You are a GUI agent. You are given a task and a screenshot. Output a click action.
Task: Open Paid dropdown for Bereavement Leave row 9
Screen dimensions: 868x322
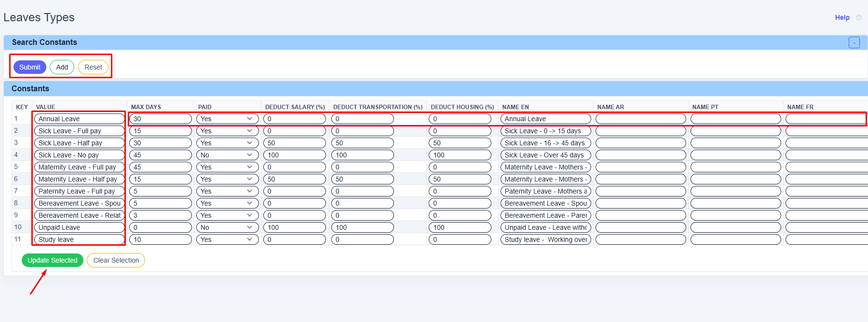point(228,215)
